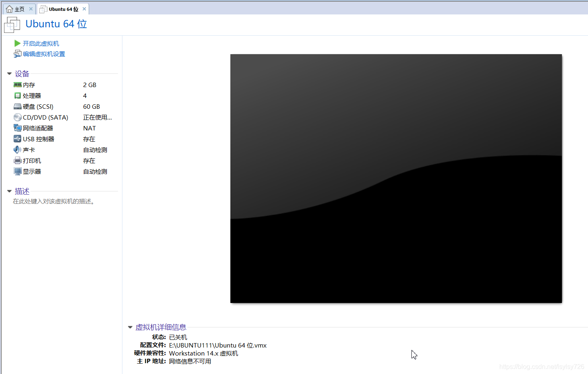This screenshot has width=588, height=374.
Task: Click the green play icon to power on VM
Action: click(17, 43)
